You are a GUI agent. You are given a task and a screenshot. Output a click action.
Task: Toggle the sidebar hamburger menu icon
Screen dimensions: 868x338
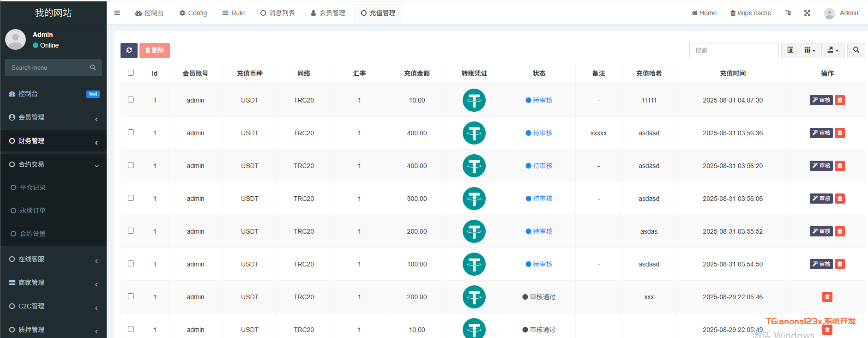coord(117,13)
